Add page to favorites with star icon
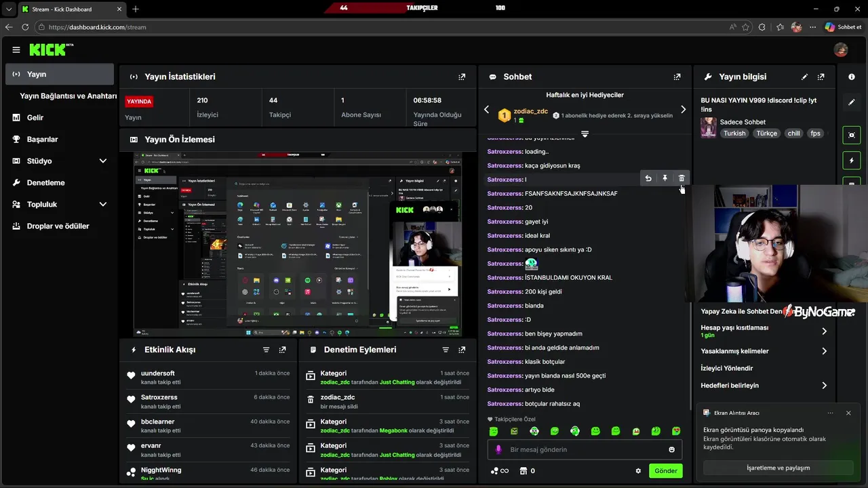 pyautogui.click(x=746, y=27)
